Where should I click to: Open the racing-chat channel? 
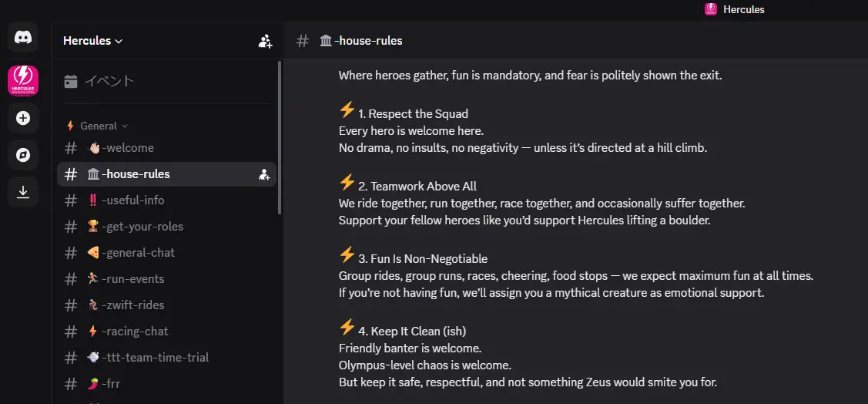click(x=166, y=332)
